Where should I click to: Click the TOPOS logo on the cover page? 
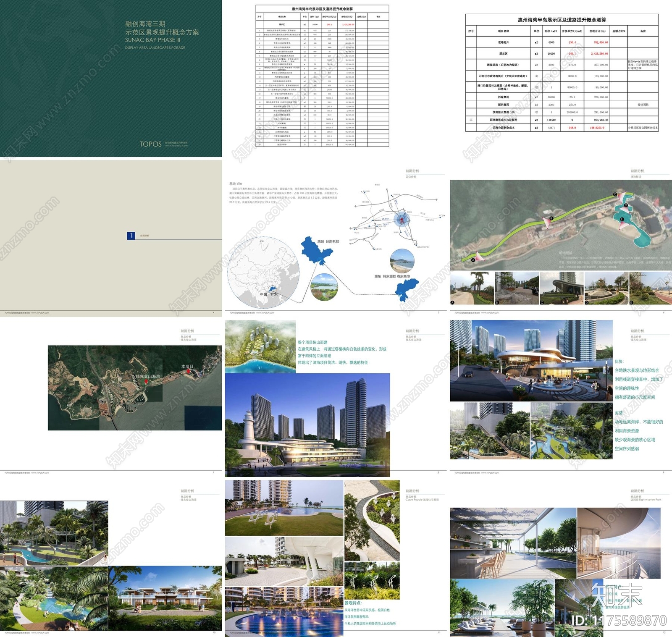tap(151, 144)
